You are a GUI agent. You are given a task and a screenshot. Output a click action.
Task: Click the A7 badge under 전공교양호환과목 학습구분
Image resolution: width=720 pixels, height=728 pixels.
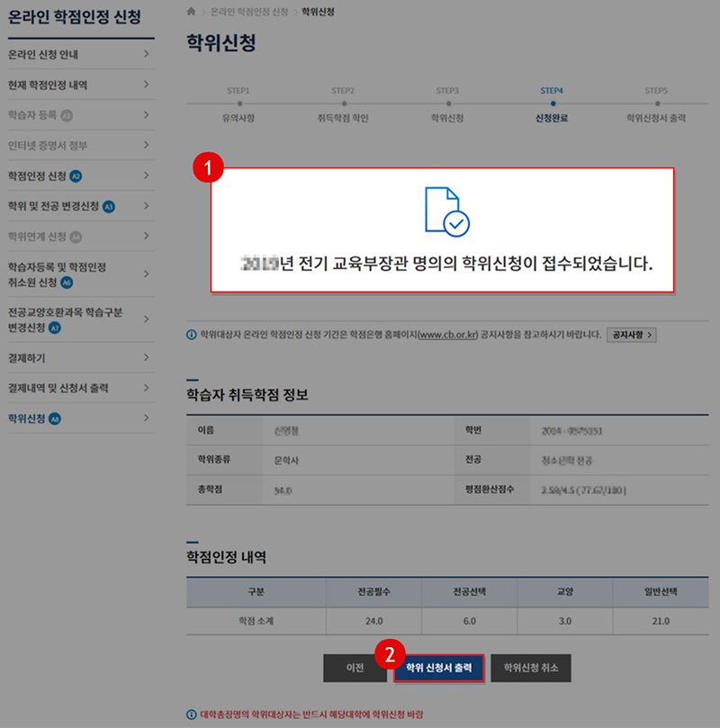tap(55, 328)
